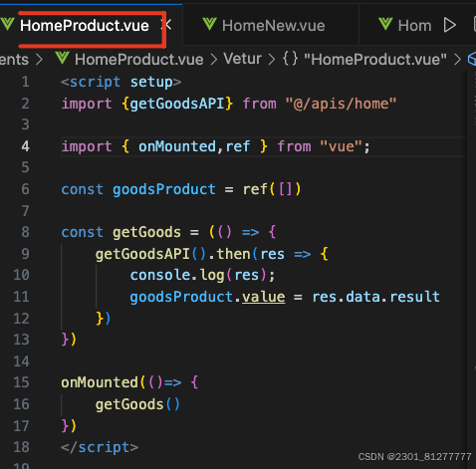Click the 'script setup' opening tag

point(121,82)
